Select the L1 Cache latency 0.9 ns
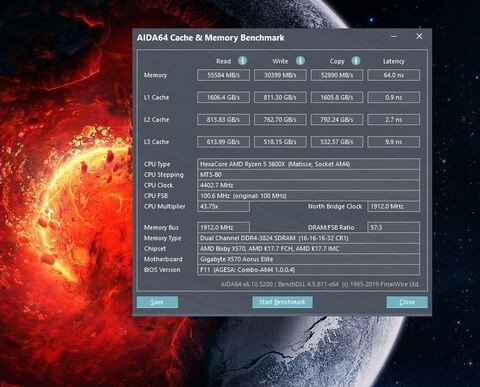 pyautogui.click(x=393, y=97)
